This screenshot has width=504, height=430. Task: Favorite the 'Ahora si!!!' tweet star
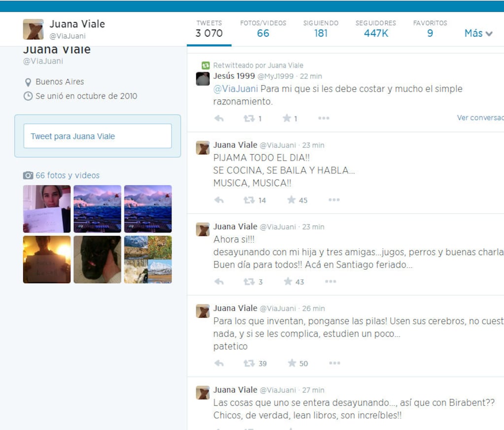coord(288,282)
